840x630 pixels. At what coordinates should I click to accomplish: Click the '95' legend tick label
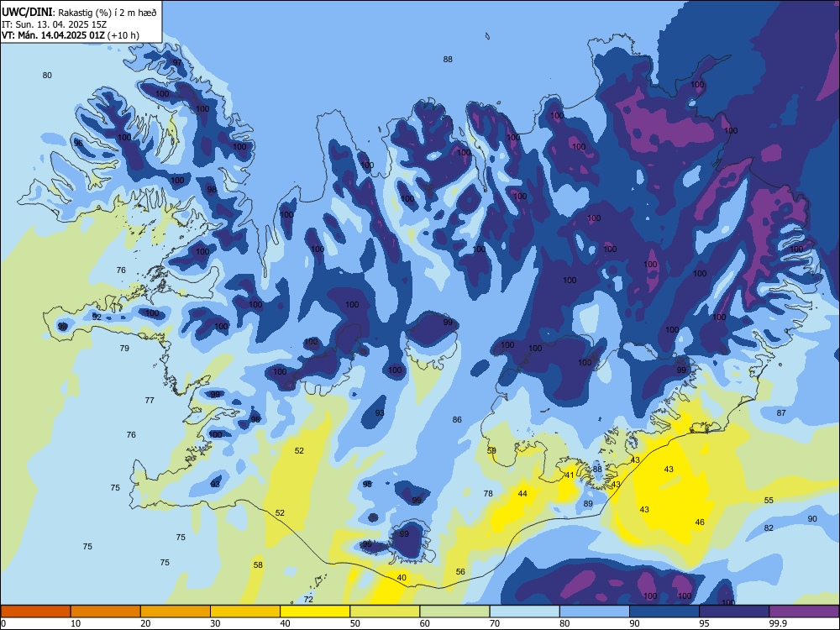(705, 623)
